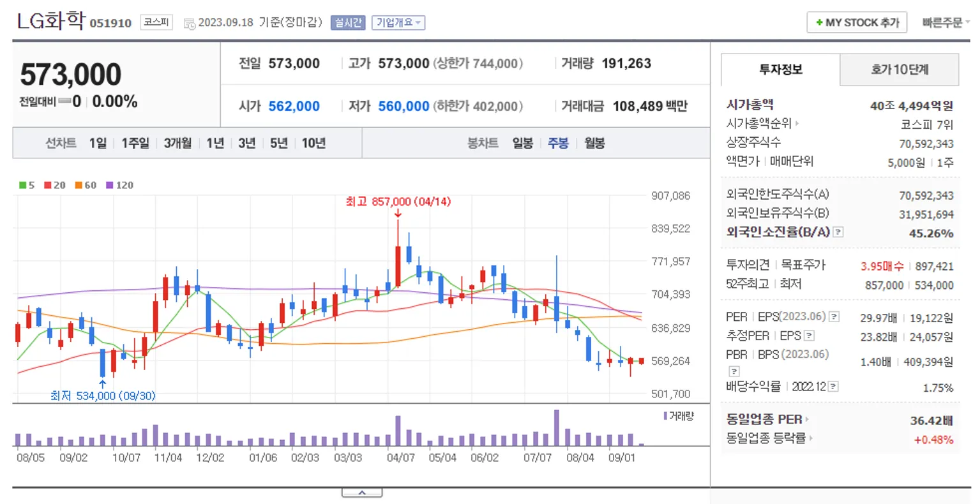This screenshot has width=980, height=504.
Task: Click the market cap 40조 4,494억원
Action: [x=912, y=105]
